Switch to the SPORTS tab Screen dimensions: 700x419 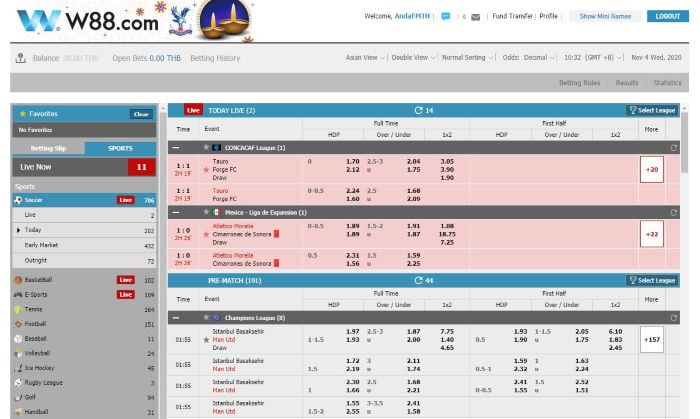(120, 148)
